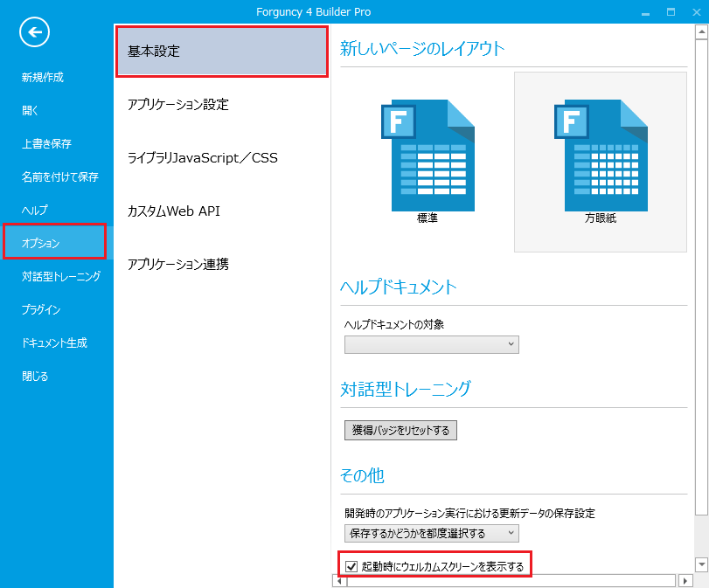The height and width of the screenshot is (588, 709).
Task: Click 閉じる in the sidebar
Action: pos(35,376)
